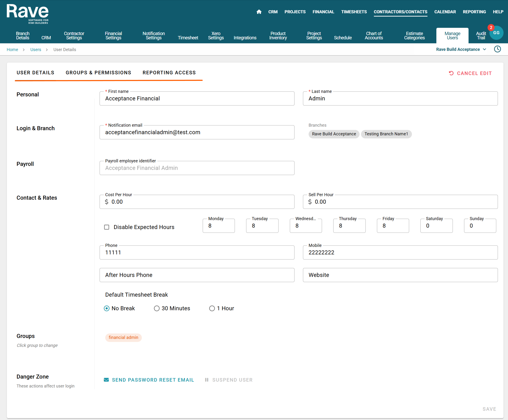Image resolution: width=508 pixels, height=420 pixels.
Task: Click the Cancel Edit undo icon
Action: point(451,73)
